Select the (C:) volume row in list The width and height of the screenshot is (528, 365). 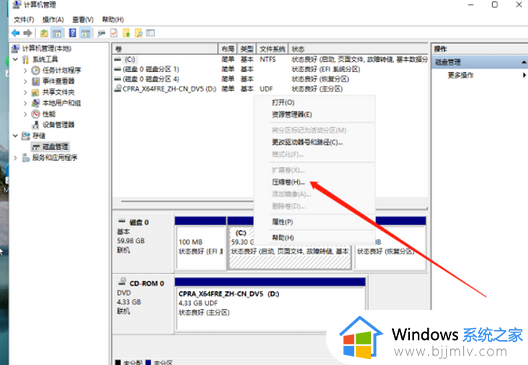270,60
